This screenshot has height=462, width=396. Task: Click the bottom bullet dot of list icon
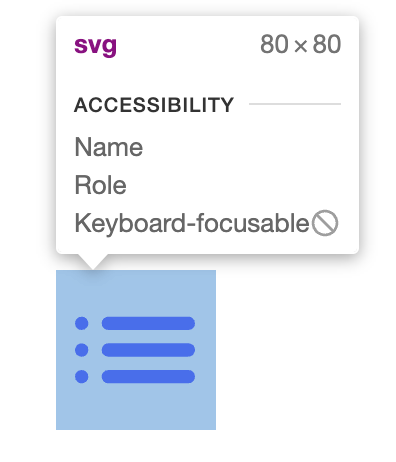tap(82, 377)
